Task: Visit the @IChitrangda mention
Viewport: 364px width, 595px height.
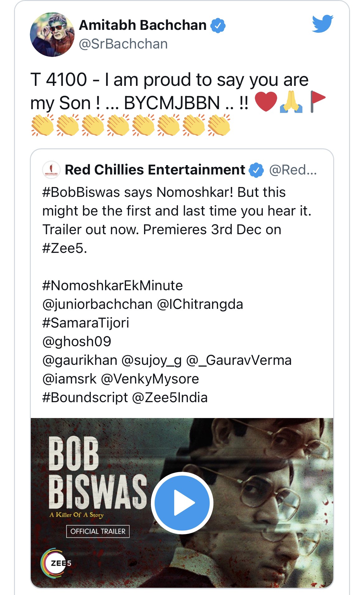Action: tap(200, 304)
